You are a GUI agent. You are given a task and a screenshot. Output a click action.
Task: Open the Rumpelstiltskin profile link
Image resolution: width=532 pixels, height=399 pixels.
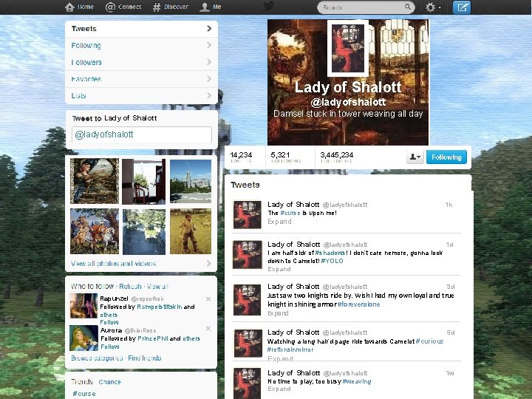coord(160,307)
